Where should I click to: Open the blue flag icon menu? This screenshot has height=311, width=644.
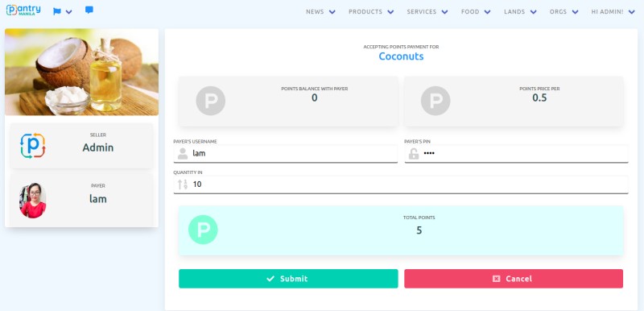click(63, 11)
